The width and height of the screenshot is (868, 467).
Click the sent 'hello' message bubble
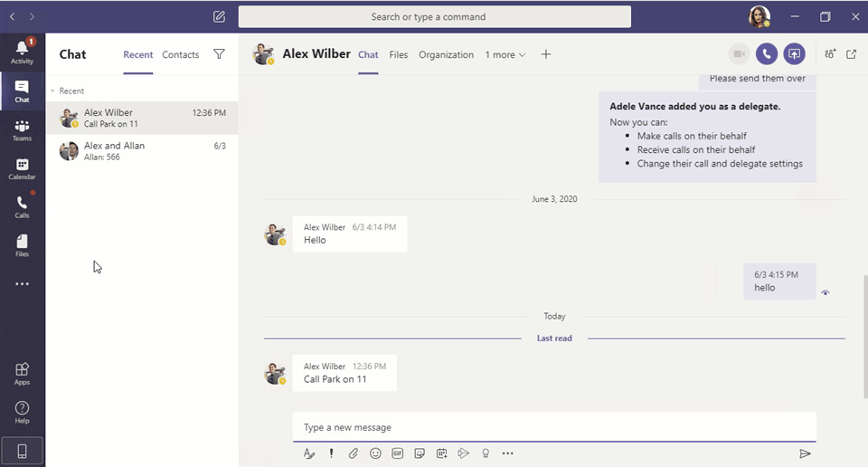(779, 281)
